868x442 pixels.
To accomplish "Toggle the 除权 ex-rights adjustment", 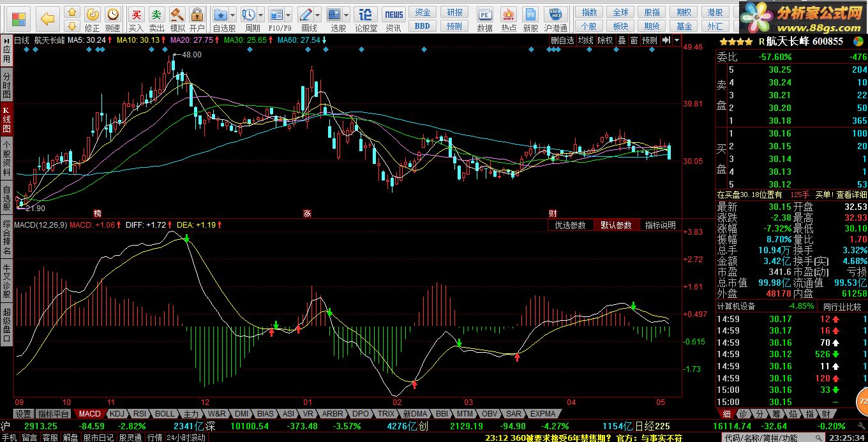I will pyautogui.click(x=604, y=40).
